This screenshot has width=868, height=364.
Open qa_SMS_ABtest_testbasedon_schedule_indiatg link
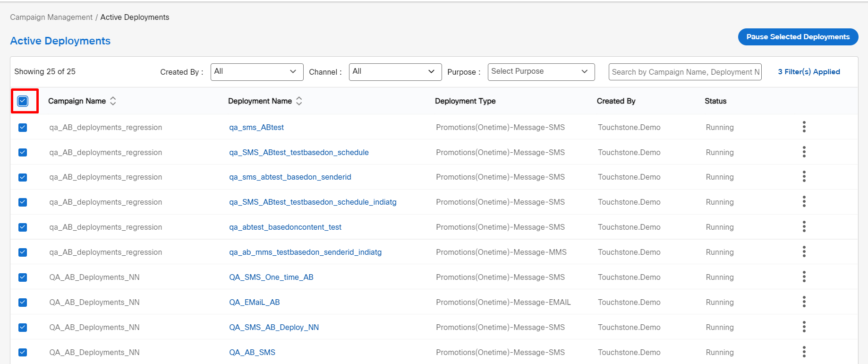tap(313, 202)
